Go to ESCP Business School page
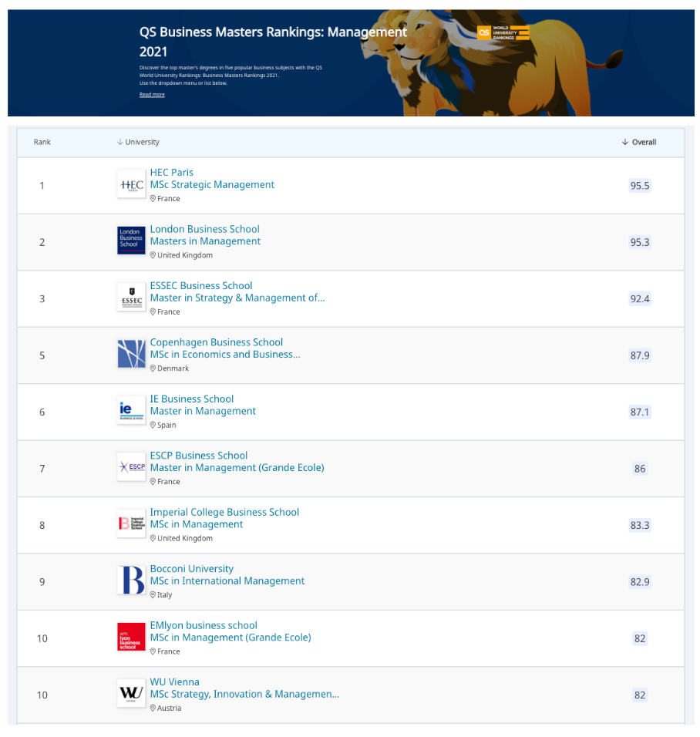Image resolution: width=700 pixels, height=737 pixels. (x=199, y=456)
